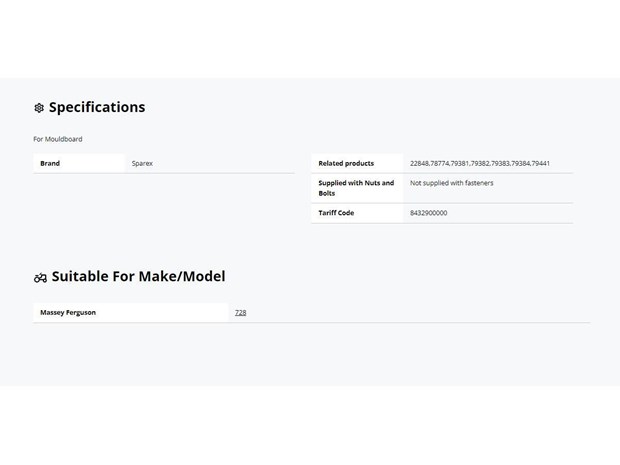Click the Suitable For Make/Model heading
The width and height of the screenshot is (620, 465).
(x=138, y=276)
